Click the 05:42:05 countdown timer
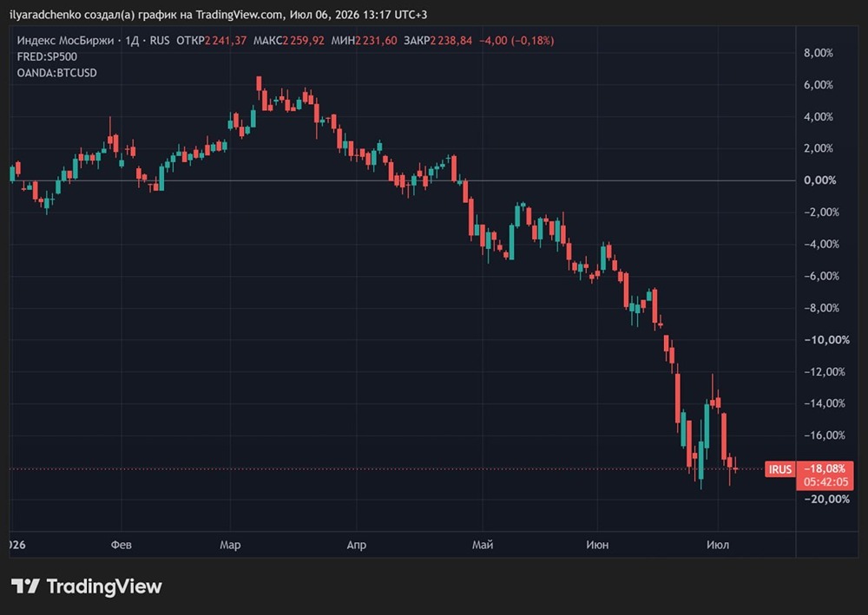The width and height of the screenshot is (868, 615). point(825,481)
